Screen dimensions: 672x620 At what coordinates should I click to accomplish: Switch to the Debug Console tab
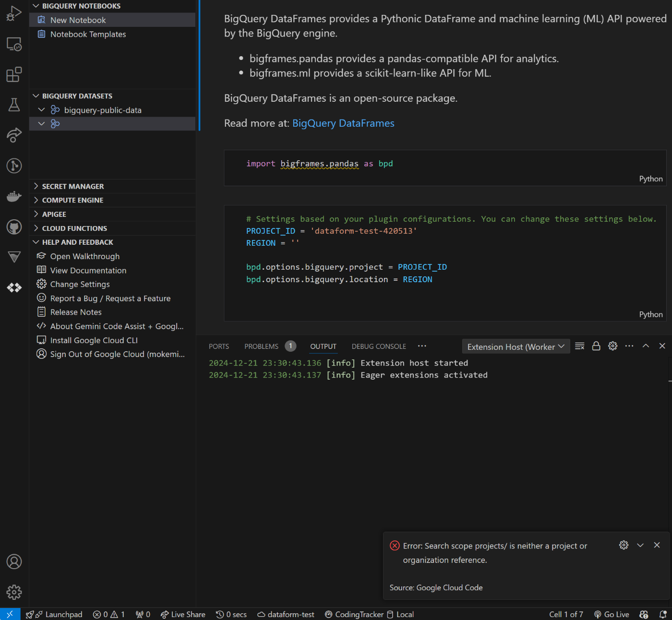(379, 346)
